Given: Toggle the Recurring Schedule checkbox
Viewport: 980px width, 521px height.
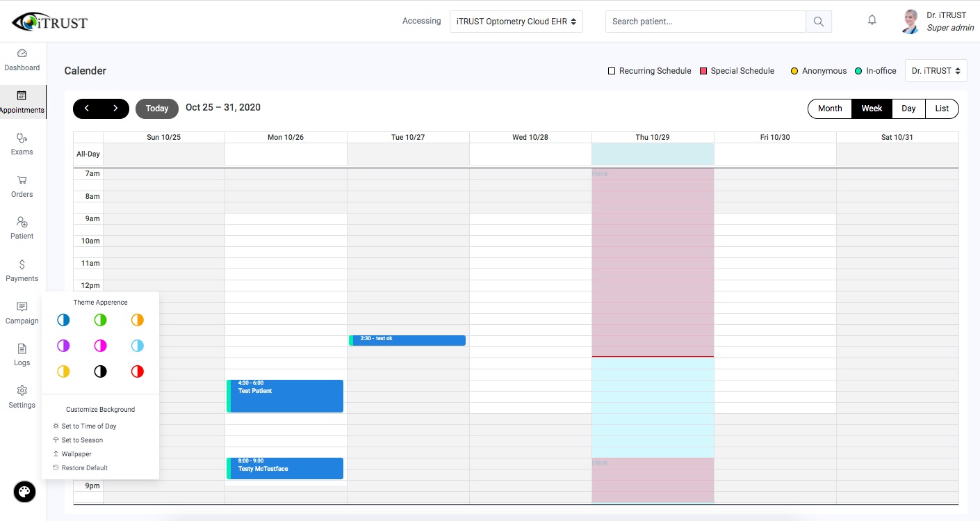Looking at the screenshot, I should click(x=612, y=71).
